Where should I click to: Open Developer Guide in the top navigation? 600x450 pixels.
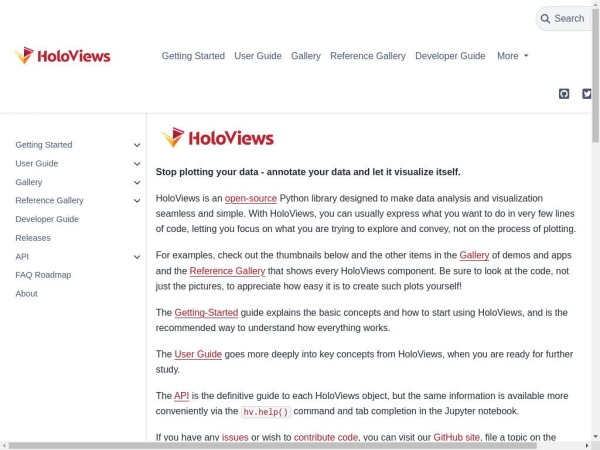(x=450, y=56)
